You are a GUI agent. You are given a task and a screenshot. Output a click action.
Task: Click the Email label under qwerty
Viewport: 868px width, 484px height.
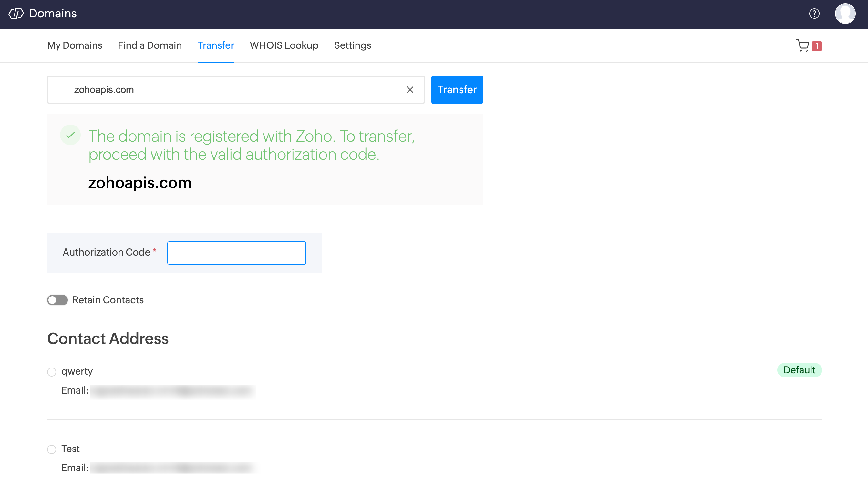tap(75, 390)
